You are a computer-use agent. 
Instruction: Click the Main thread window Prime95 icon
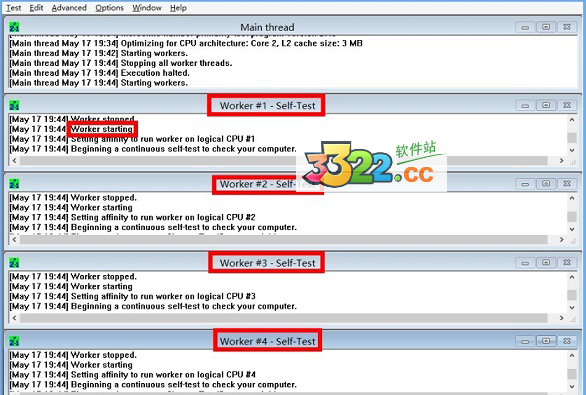(14, 27)
